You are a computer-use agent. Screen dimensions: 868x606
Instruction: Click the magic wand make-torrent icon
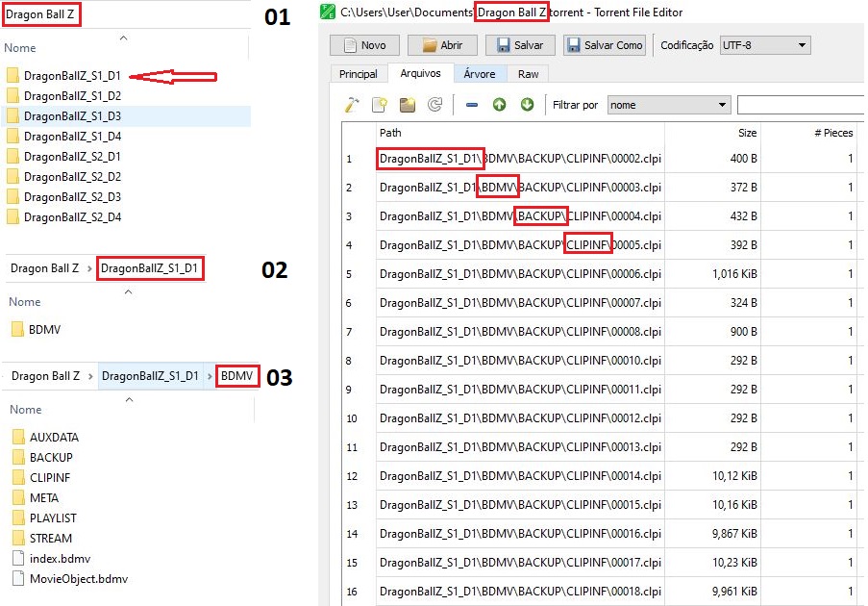tap(352, 105)
